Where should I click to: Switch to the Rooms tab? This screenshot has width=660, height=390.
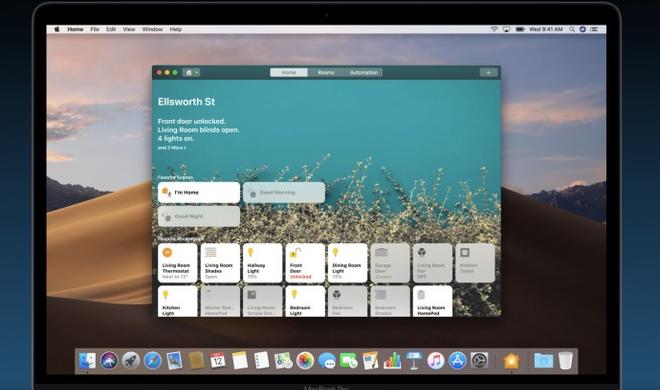pos(326,72)
